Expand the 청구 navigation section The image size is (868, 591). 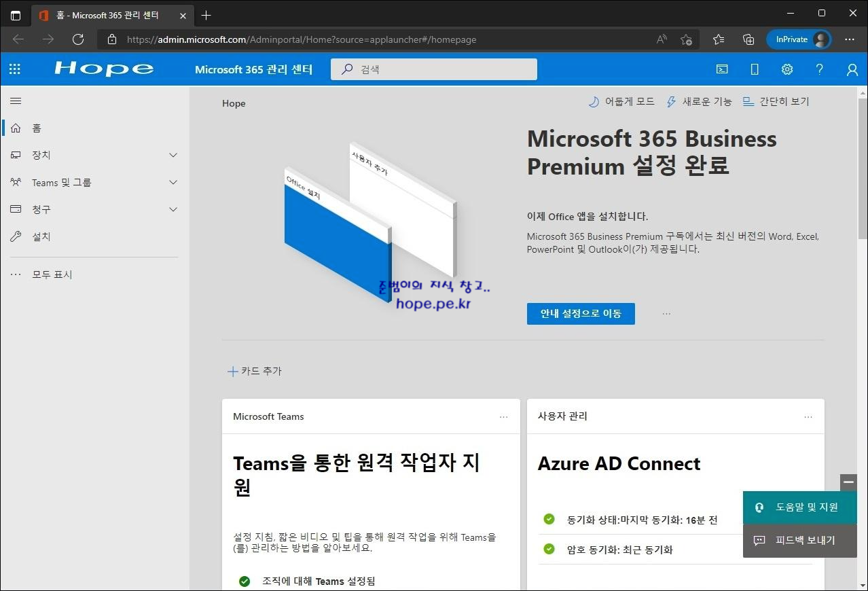pyautogui.click(x=173, y=209)
